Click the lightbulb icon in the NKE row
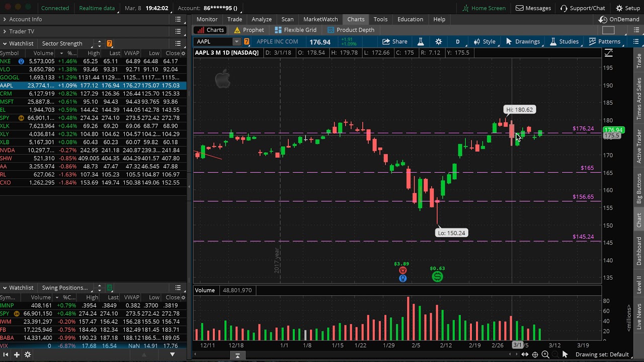This screenshot has width=644, height=362. coord(21,61)
